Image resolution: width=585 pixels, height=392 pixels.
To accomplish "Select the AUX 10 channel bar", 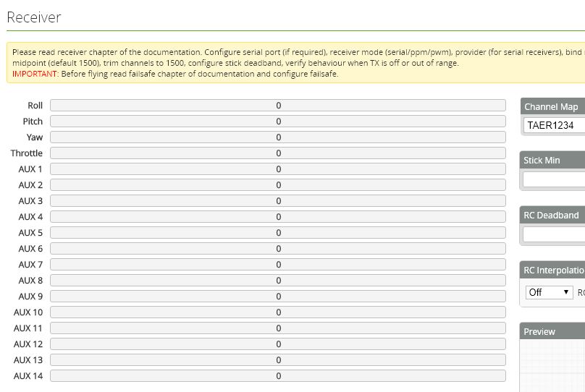I will (278, 312).
